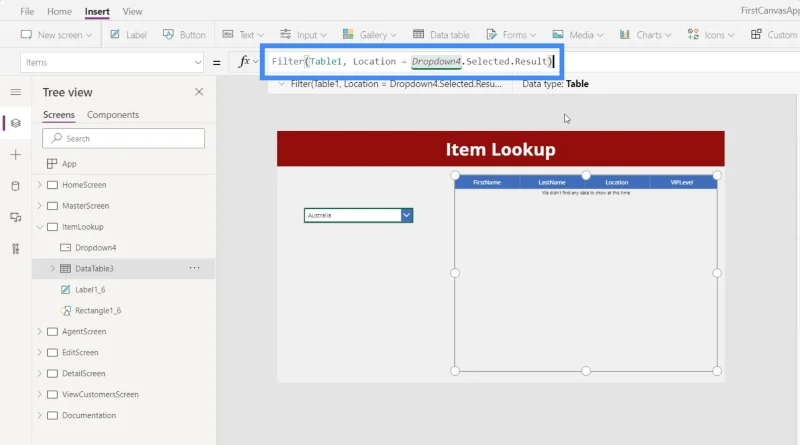Select EditScreen in the tree
This screenshot has width=800, height=445.
80,352
